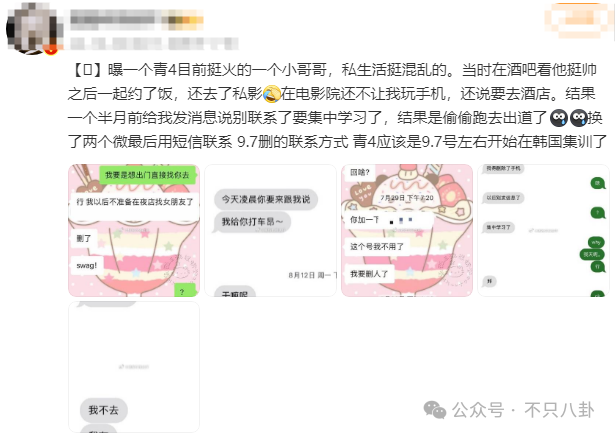Click the blurred timestamp line under the username

(x=154, y=44)
